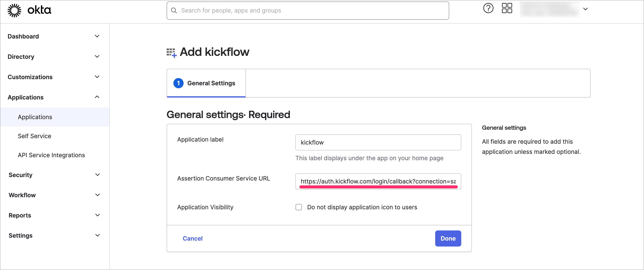644x270 pixels.
Task: Click the search magnifier icon
Action: point(174,11)
